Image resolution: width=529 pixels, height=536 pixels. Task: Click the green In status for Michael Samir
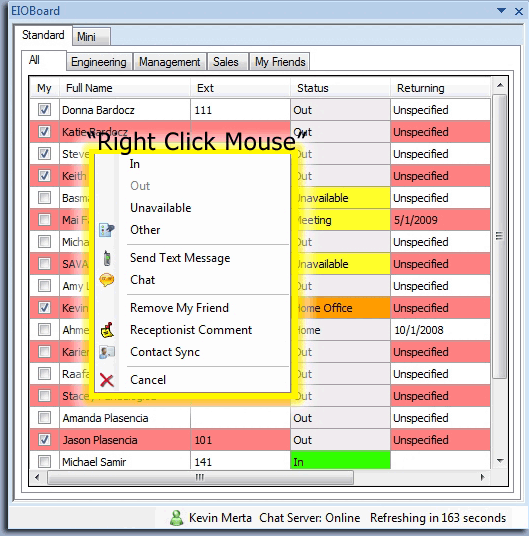tap(340, 461)
